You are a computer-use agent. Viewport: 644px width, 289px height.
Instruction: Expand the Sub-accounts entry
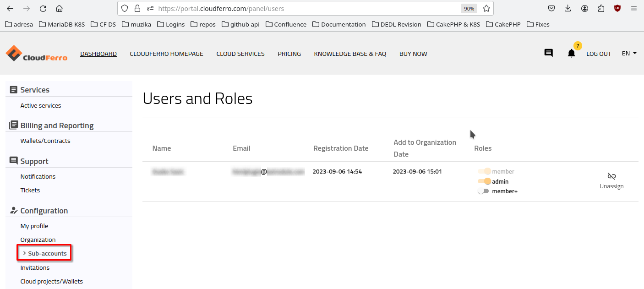tap(44, 253)
